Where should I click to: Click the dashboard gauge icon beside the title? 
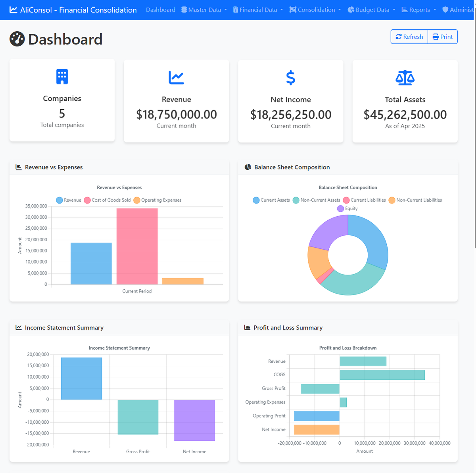(17, 39)
